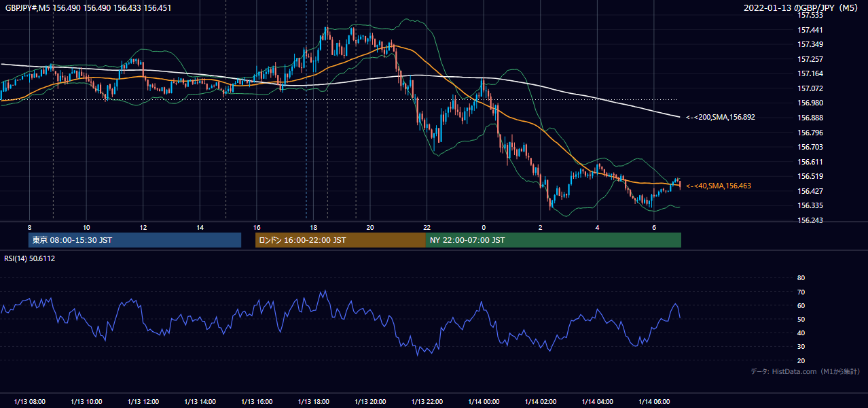Click price scale value 156.519

point(810,176)
